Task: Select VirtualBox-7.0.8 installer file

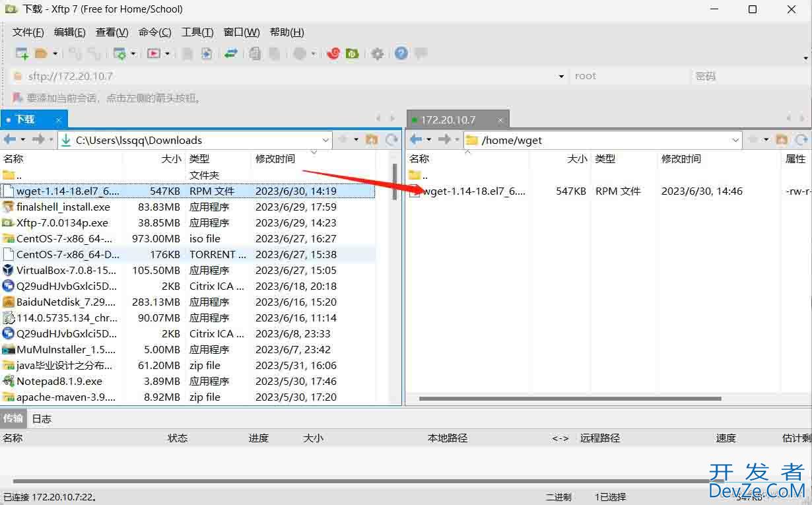Action: click(x=188, y=270)
